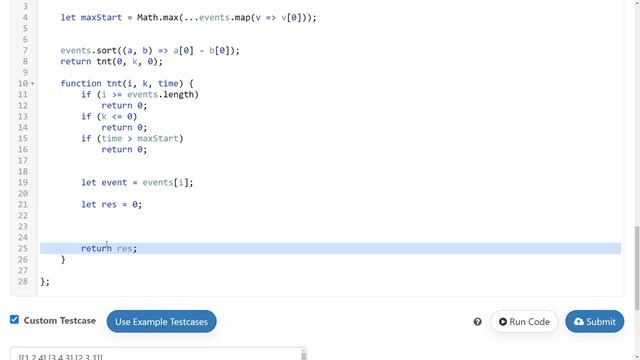Click the 'maxStart' variable on line 4
The image size is (640, 360).
(x=101, y=18)
